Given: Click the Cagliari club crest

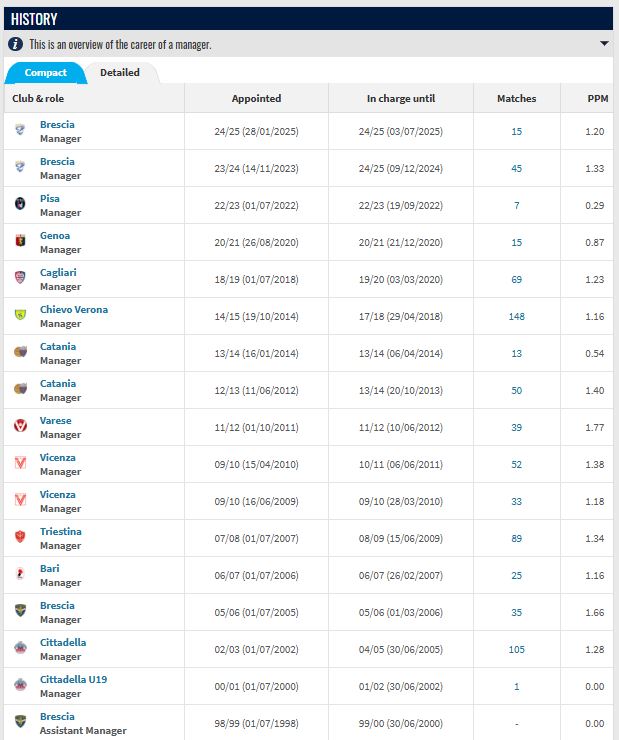Looking at the screenshot, I should [20, 277].
